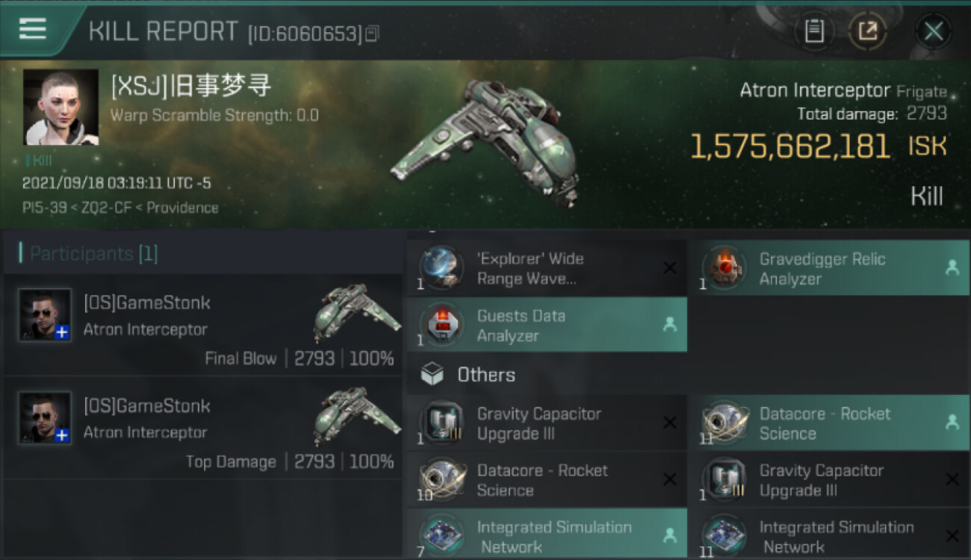Click the Datacore - Rocket Science item with quantity 11

tap(829, 423)
